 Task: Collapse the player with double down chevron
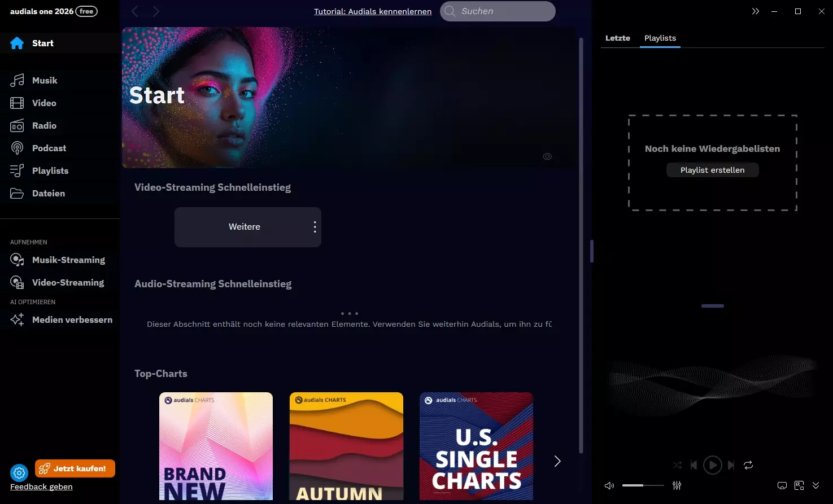coord(815,485)
